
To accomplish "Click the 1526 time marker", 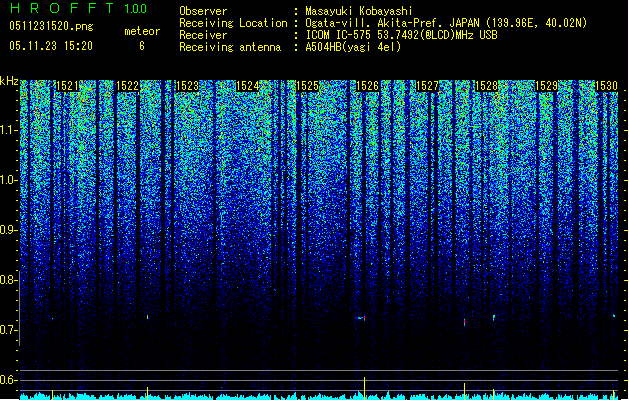I will [367, 86].
